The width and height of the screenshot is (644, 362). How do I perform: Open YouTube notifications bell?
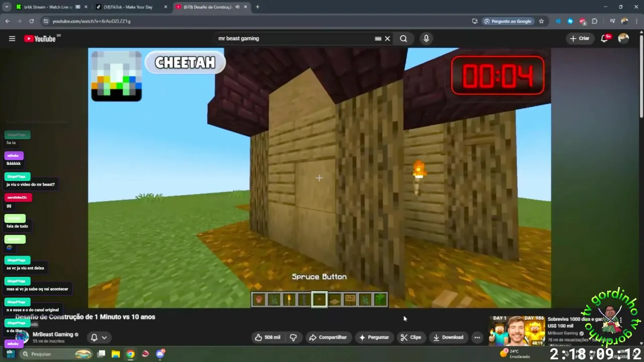605,38
